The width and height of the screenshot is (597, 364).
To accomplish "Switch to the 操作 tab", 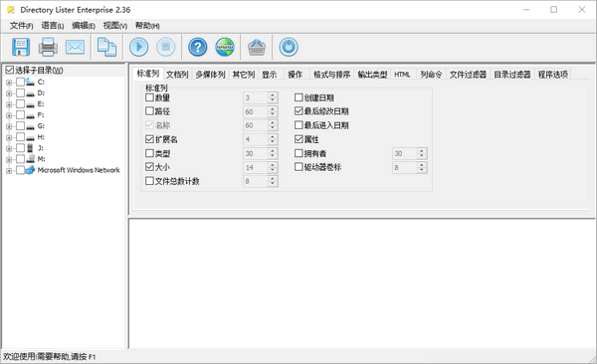I will point(296,75).
